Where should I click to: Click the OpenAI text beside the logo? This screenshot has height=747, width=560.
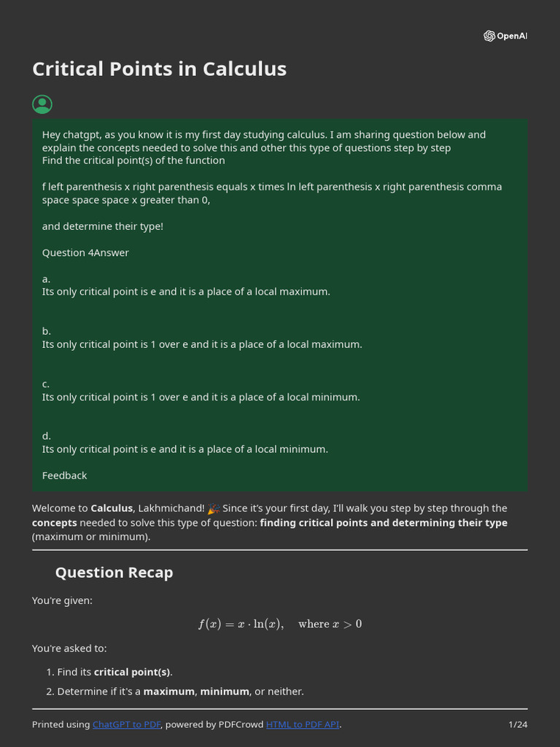click(x=512, y=36)
